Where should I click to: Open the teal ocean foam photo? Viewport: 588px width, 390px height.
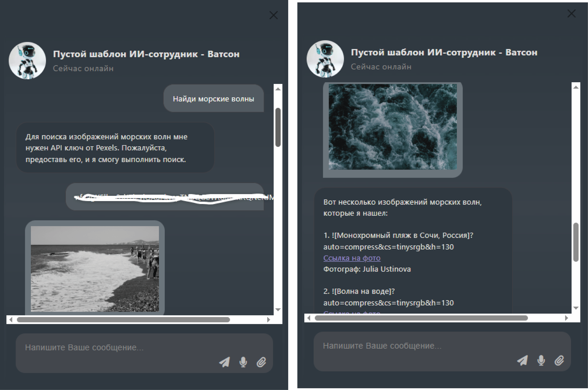(393, 127)
